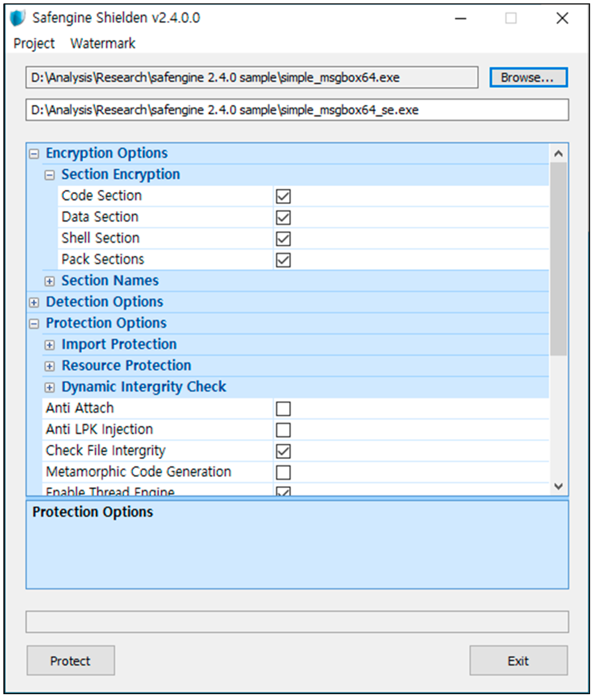Expand the Detection Options group
The image size is (595, 700).
tap(34, 302)
